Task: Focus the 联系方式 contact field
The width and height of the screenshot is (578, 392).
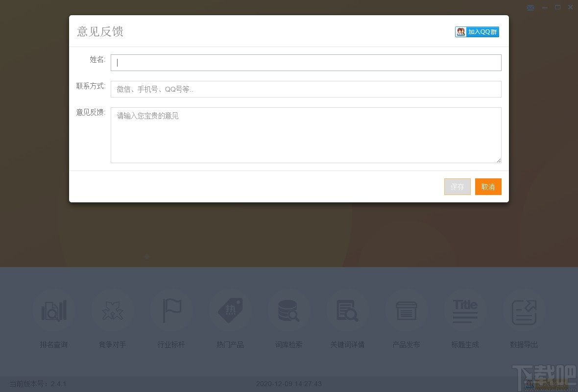Action: click(x=306, y=89)
